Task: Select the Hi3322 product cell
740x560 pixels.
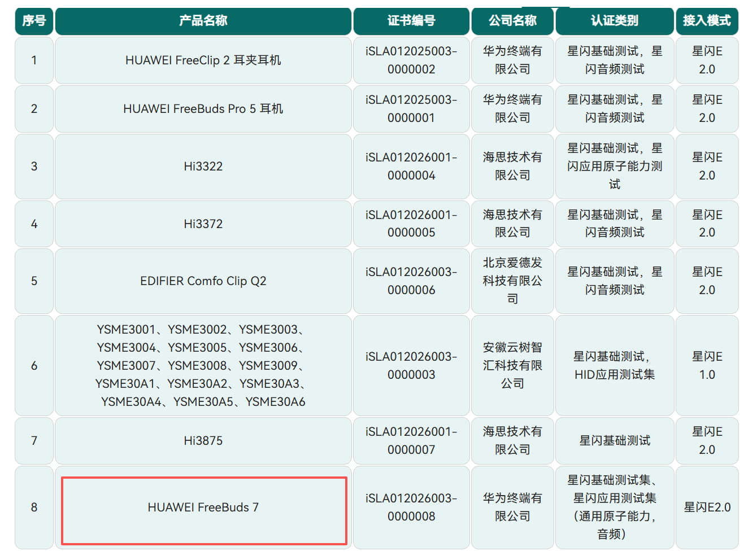Action: coord(203,167)
